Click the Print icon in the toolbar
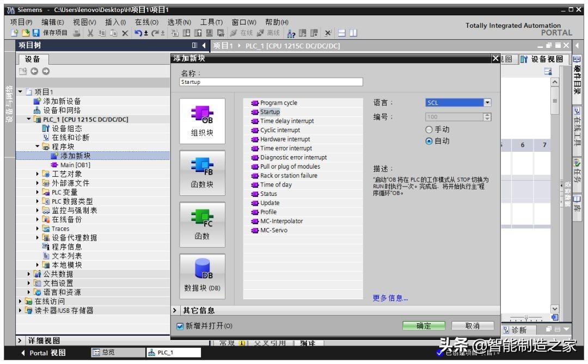The image size is (588, 364). tap(77, 33)
